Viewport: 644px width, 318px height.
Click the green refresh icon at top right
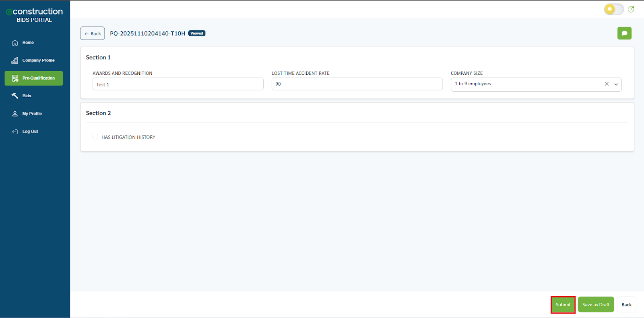[x=631, y=9]
